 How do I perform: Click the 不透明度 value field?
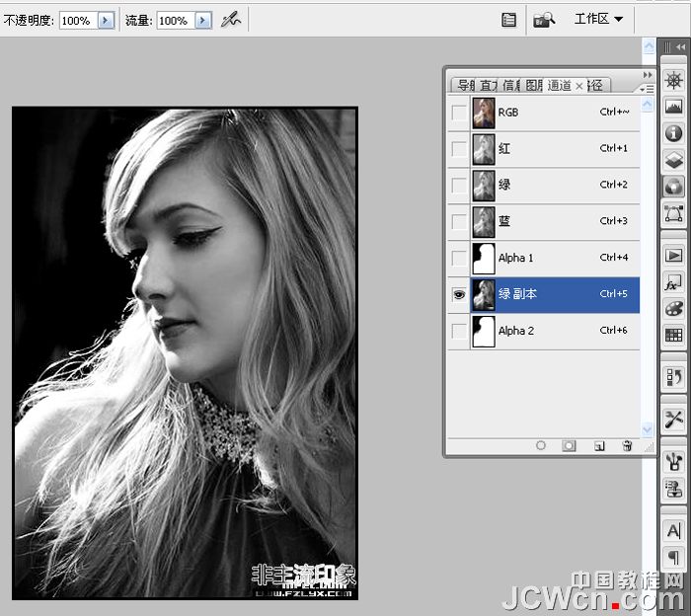(78, 21)
